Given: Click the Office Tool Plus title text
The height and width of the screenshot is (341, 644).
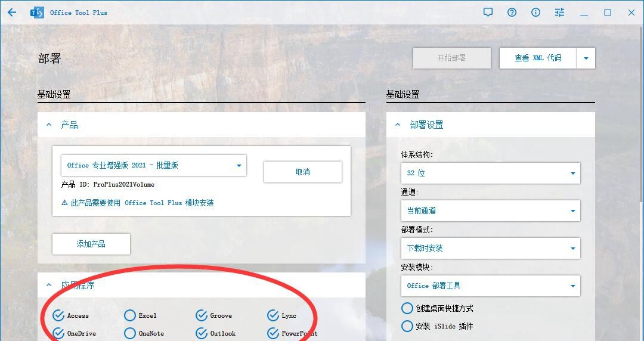Looking at the screenshot, I should point(79,13).
